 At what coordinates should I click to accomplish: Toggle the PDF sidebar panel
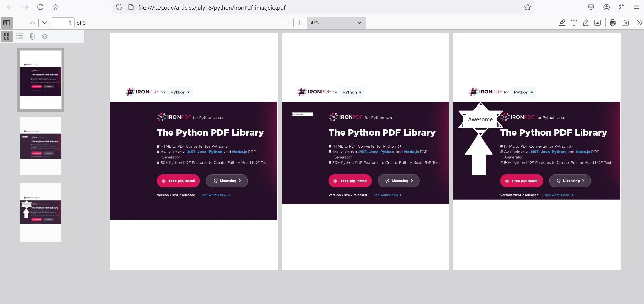tap(7, 23)
